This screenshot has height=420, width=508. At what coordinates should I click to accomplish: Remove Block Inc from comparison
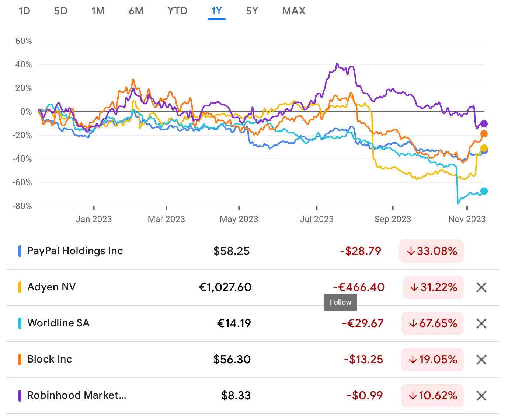(x=481, y=360)
